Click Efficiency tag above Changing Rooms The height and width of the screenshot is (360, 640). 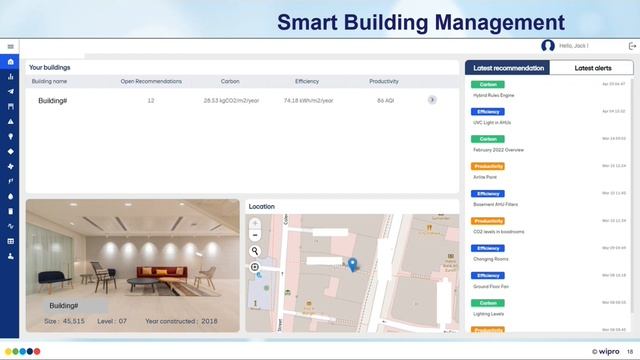point(488,249)
